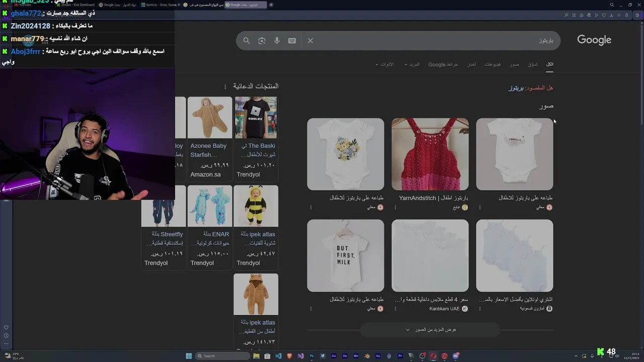Open the Streetfly product listing
Viewport: 644px width, 362px height.
(x=165, y=239)
